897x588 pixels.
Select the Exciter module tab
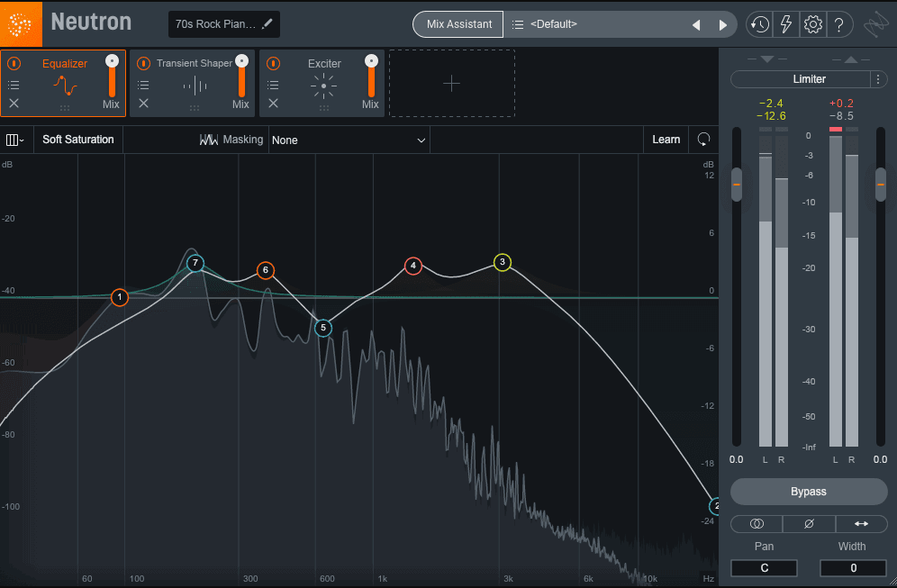coord(322,84)
